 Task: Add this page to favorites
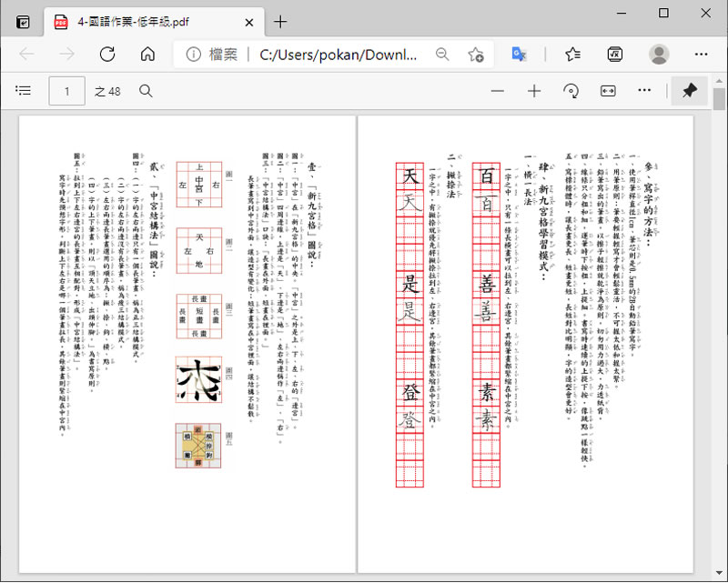point(477,55)
